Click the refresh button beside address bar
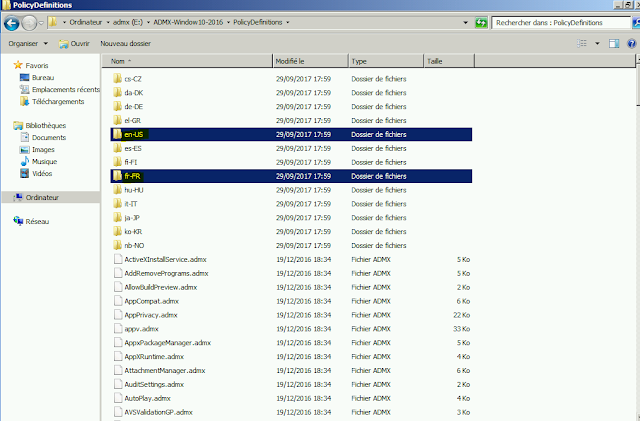This screenshot has width=640, height=421. (x=481, y=22)
